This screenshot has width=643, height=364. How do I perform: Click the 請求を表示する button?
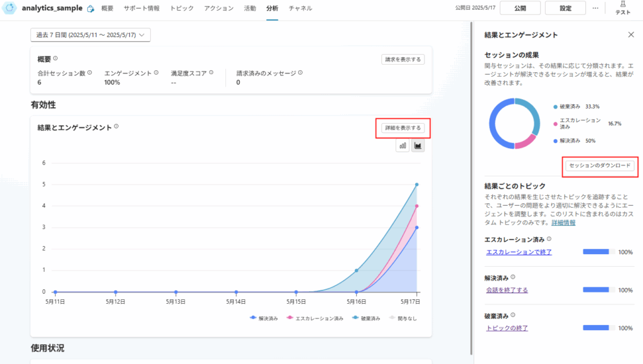pos(403,60)
